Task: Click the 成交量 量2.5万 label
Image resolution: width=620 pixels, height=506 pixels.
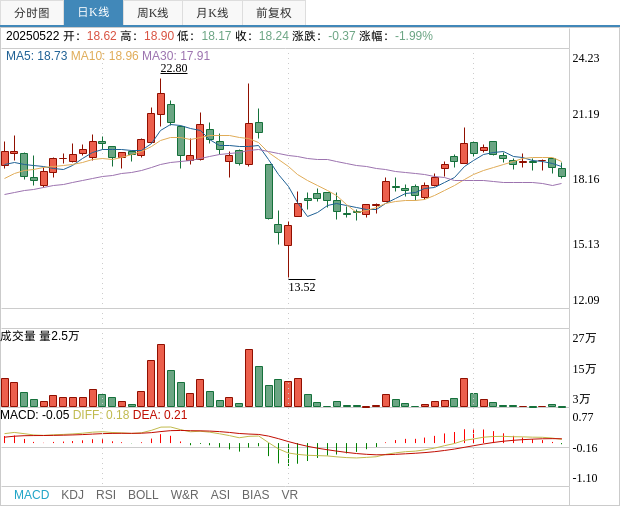Action: click(40, 336)
